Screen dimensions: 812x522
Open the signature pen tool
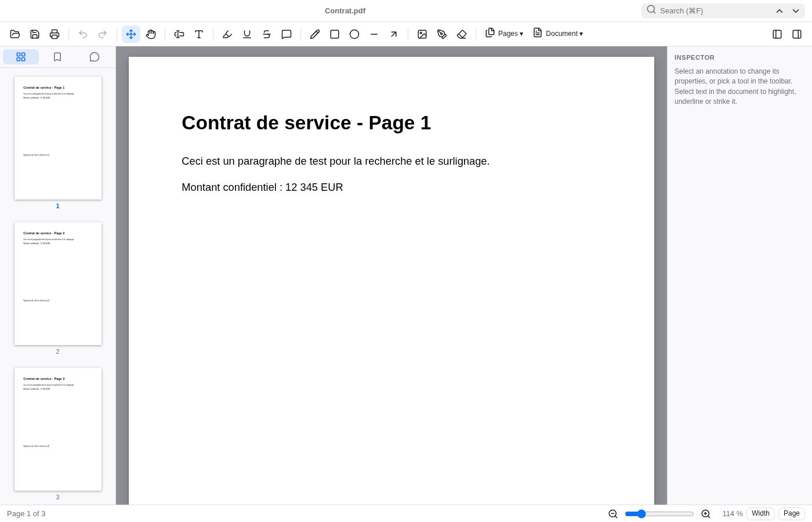(x=442, y=34)
